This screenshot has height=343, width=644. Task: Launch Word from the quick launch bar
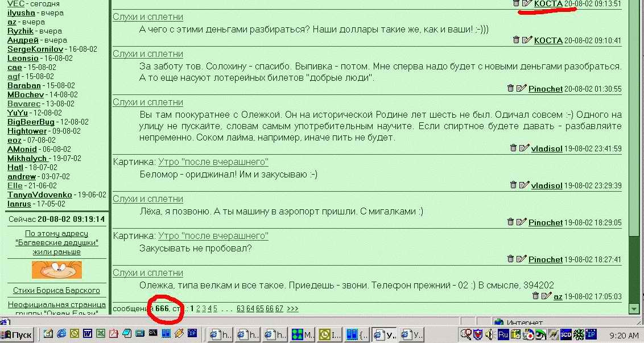coord(88,334)
